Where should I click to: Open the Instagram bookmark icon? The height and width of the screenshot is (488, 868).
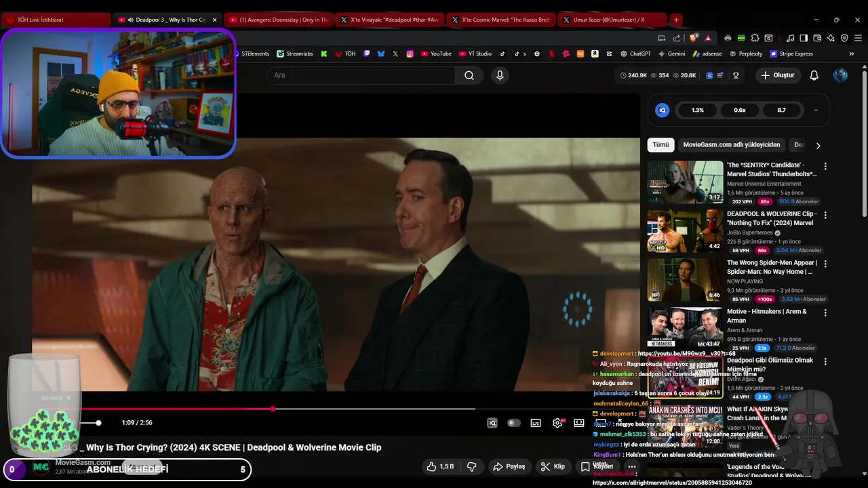pyautogui.click(x=410, y=54)
